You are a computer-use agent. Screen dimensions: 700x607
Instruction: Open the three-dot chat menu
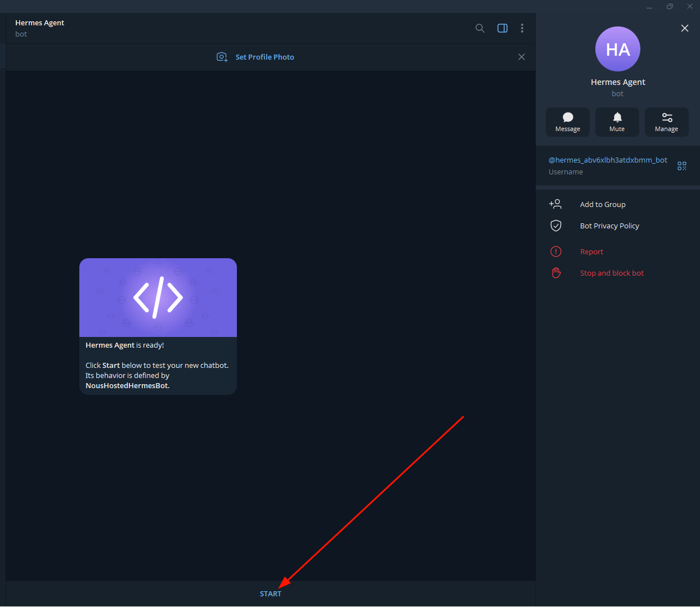522,28
